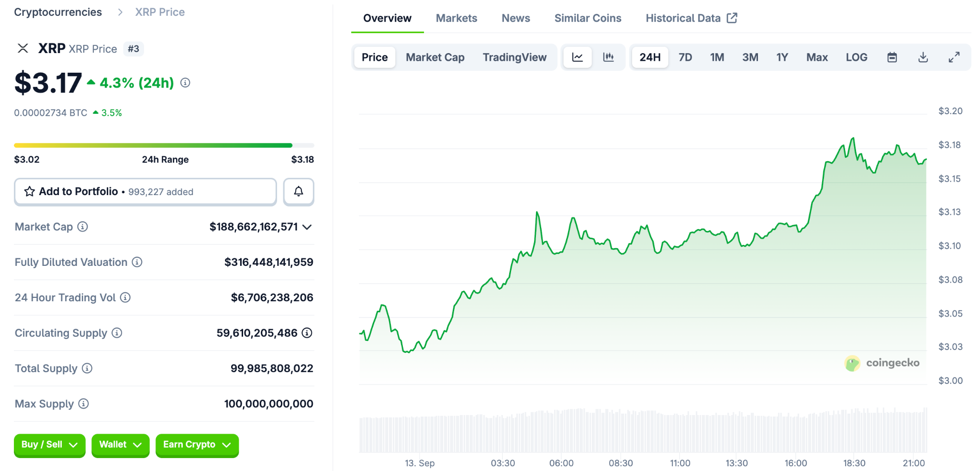Click the 0.00002734 BTC value
The height and width of the screenshot is (471, 980).
tap(51, 113)
